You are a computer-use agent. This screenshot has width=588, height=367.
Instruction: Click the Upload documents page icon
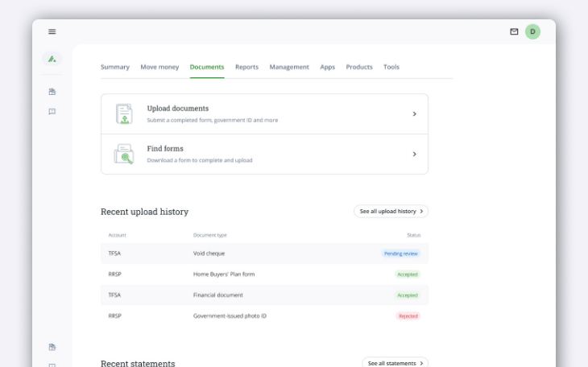(x=123, y=113)
